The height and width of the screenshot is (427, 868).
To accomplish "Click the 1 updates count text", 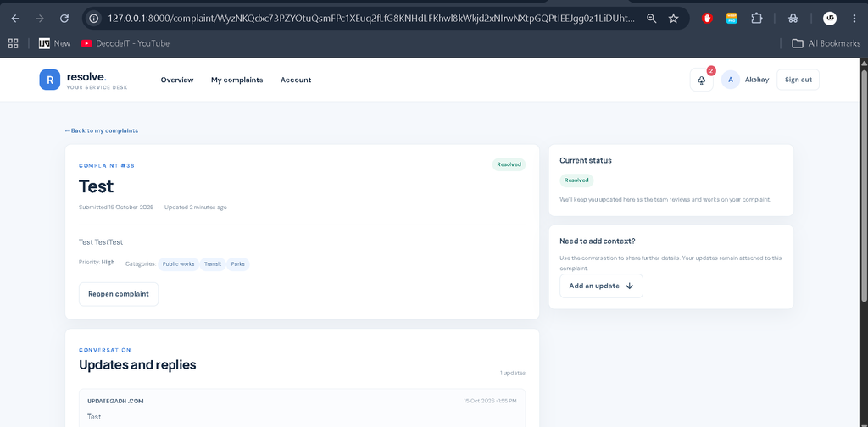I will 513,373.
